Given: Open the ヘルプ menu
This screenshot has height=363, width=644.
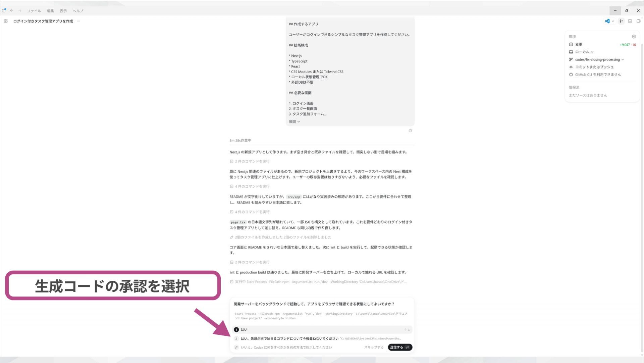Looking at the screenshot, I should click(x=78, y=11).
